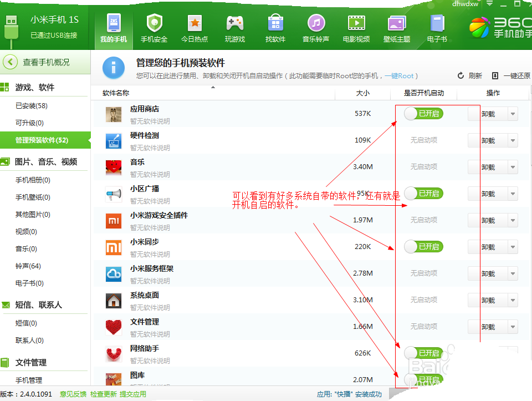The image size is (532, 401).
Task: Toggle autostart switch for 小区广播
Action: [x=424, y=193]
